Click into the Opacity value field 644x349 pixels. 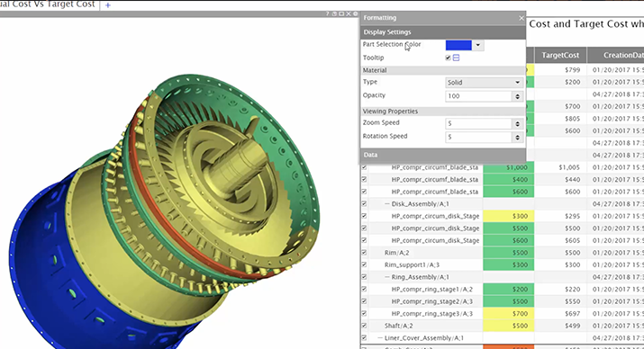[479, 96]
